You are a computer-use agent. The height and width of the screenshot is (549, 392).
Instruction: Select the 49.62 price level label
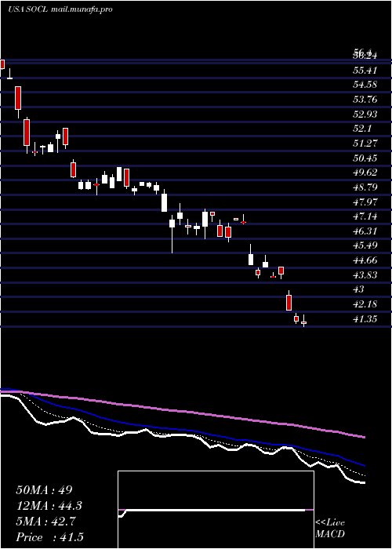pyautogui.click(x=365, y=173)
